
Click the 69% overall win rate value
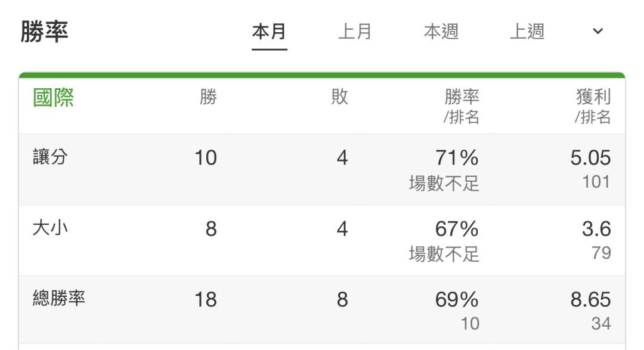point(457,299)
